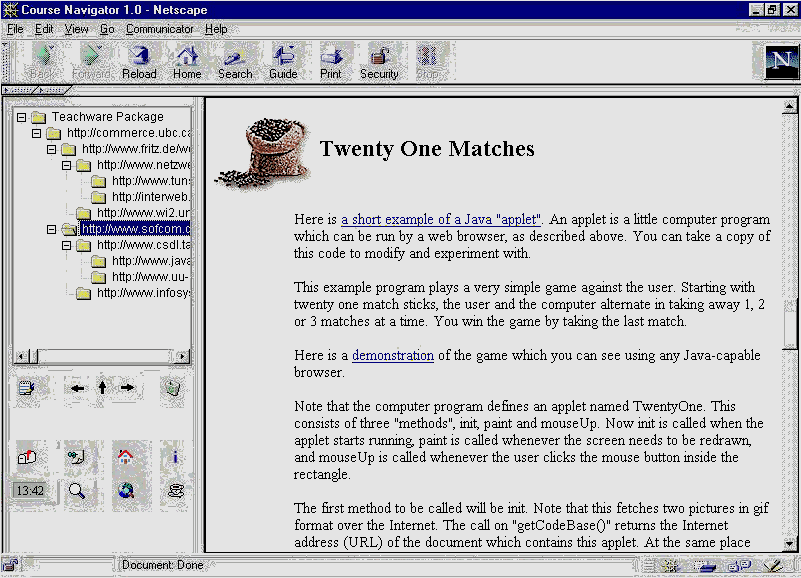801x578 pixels.
Task: Click the up arrow navigation icon
Action: tap(102, 388)
